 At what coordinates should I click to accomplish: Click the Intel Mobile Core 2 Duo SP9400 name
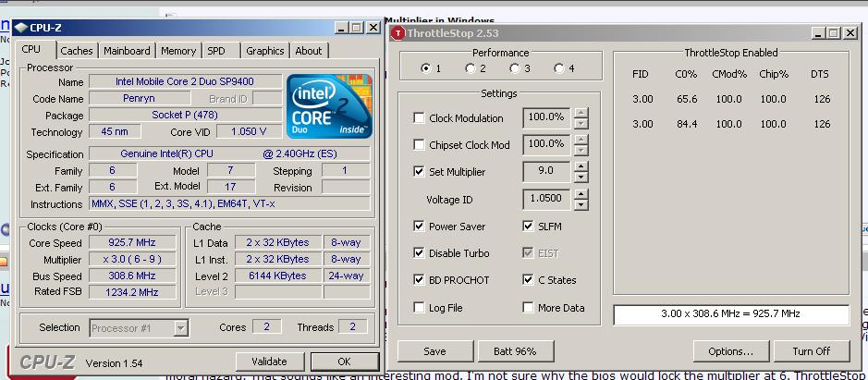[x=185, y=82]
